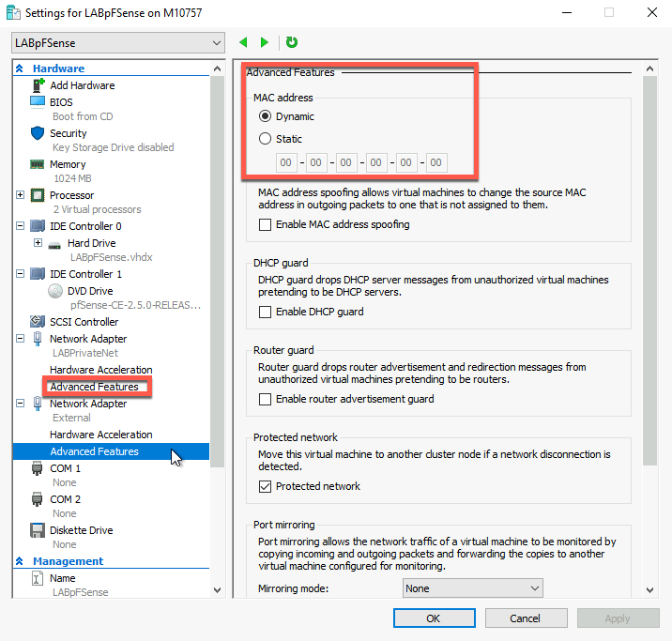Enable MAC address spoofing checkbox

click(265, 224)
